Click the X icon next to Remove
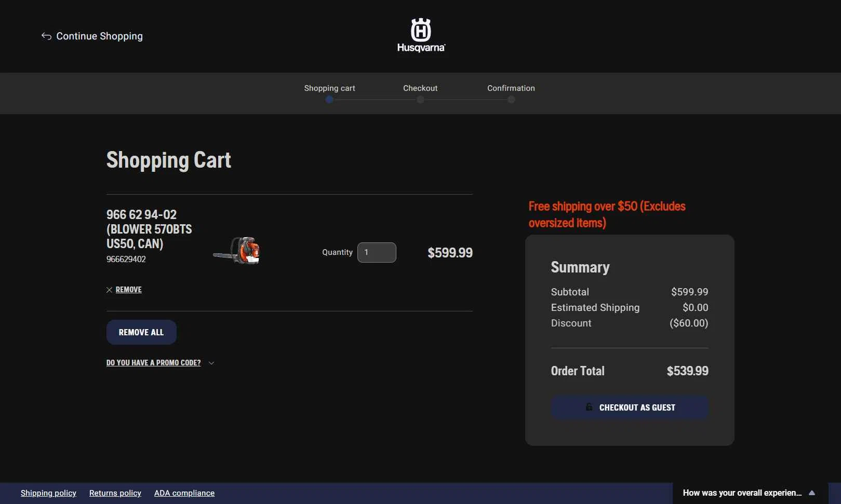The height and width of the screenshot is (504, 841). (x=109, y=290)
